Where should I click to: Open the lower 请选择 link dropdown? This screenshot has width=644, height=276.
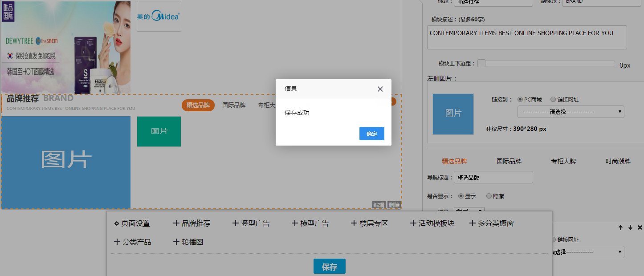(x=587, y=252)
